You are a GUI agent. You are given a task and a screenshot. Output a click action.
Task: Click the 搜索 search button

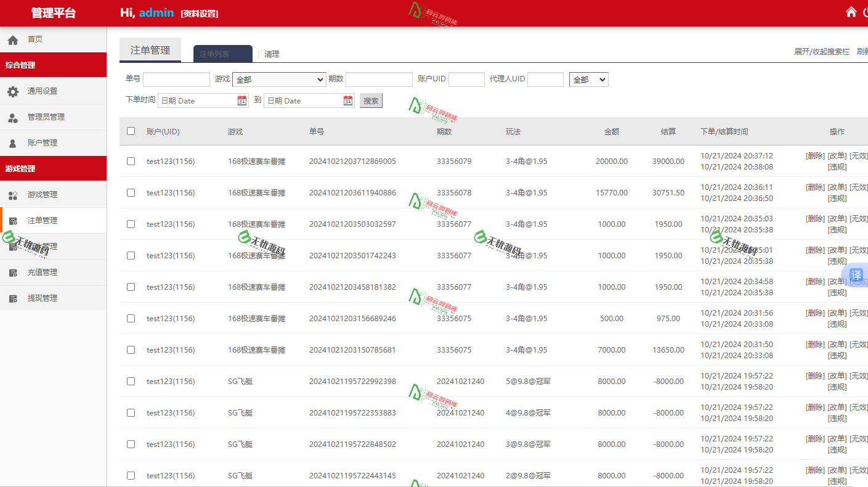click(371, 100)
